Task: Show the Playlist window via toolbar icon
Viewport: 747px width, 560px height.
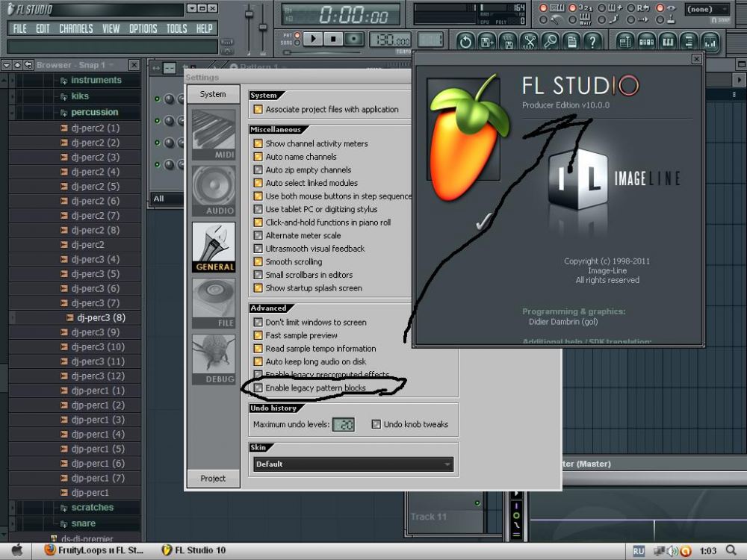Action: (624, 42)
